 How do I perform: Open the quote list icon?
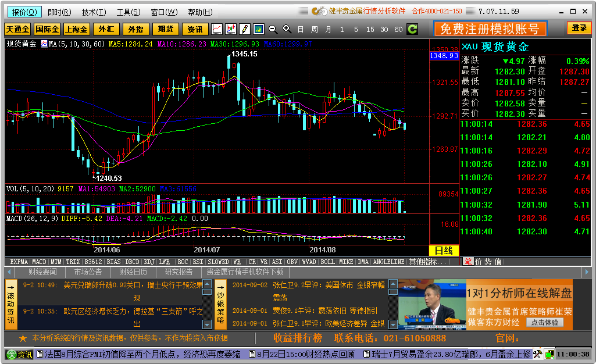click(x=259, y=29)
